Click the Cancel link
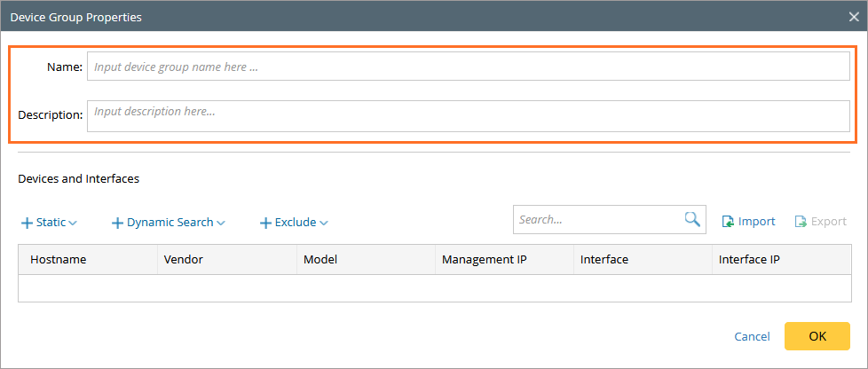Viewport: 868px width, 369px height. point(752,336)
